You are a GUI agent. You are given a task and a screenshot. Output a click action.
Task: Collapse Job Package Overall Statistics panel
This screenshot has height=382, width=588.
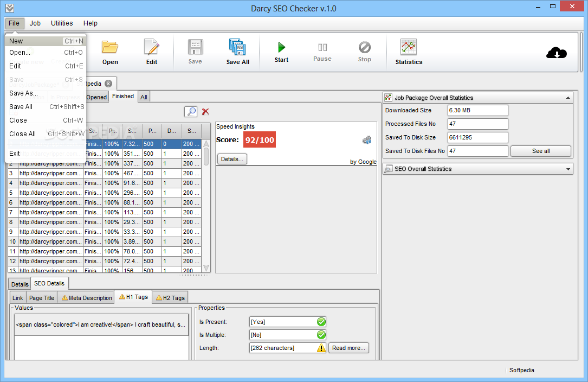(568, 98)
